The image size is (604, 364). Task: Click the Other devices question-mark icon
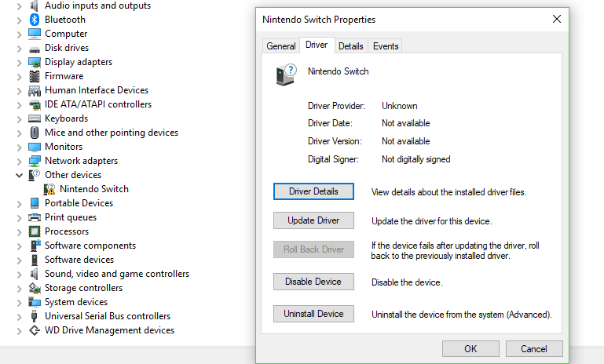pyautogui.click(x=35, y=175)
